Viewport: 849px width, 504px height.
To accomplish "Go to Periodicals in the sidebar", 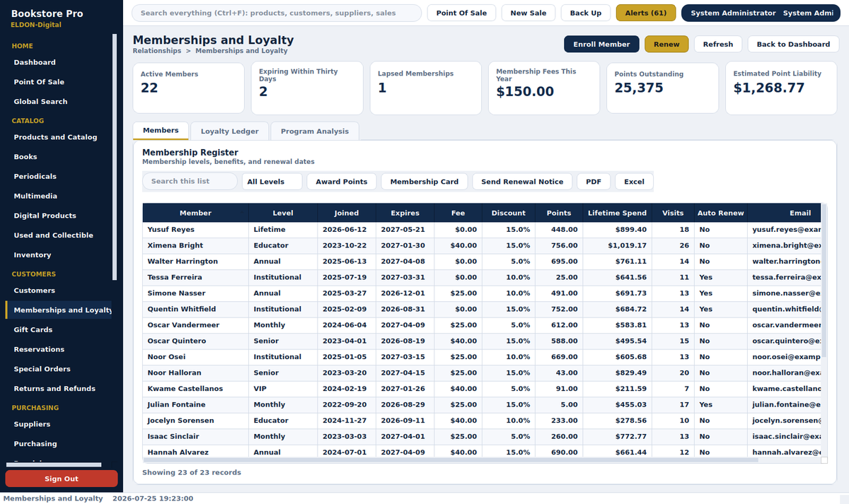I will (58, 177).
